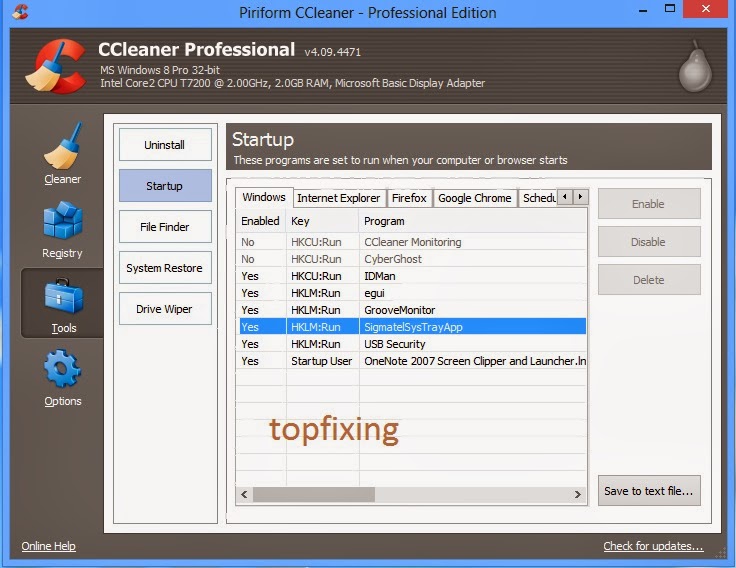Open System Restore tool
This screenshot has width=736, height=568.
pyautogui.click(x=165, y=268)
